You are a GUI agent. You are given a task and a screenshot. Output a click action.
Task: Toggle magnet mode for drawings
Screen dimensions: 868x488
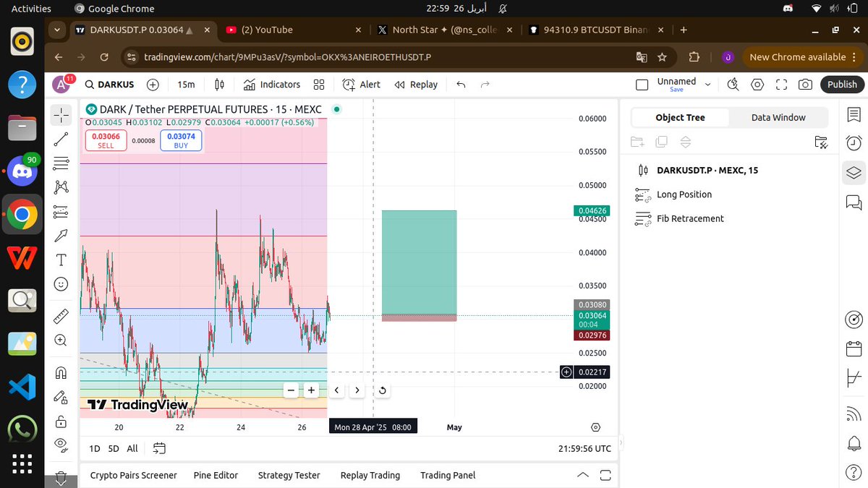pyautogui.click(x=61, y=372)
